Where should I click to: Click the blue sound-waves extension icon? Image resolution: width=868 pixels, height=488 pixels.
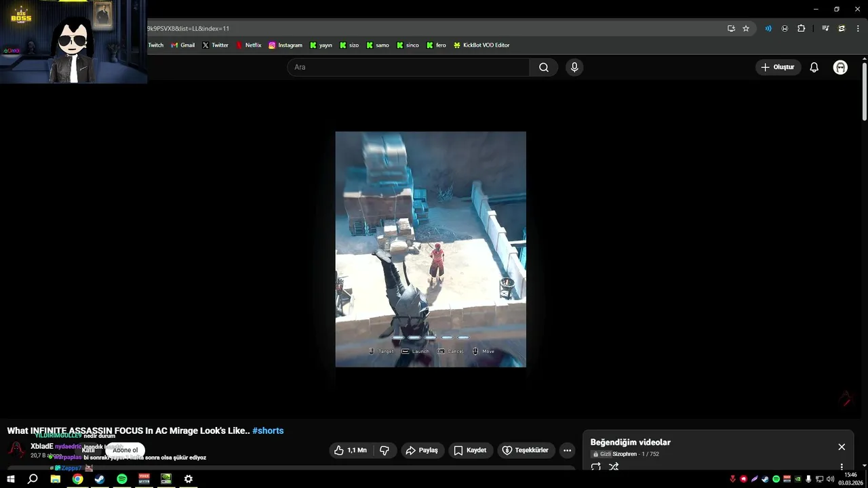[x=768, y=28]
